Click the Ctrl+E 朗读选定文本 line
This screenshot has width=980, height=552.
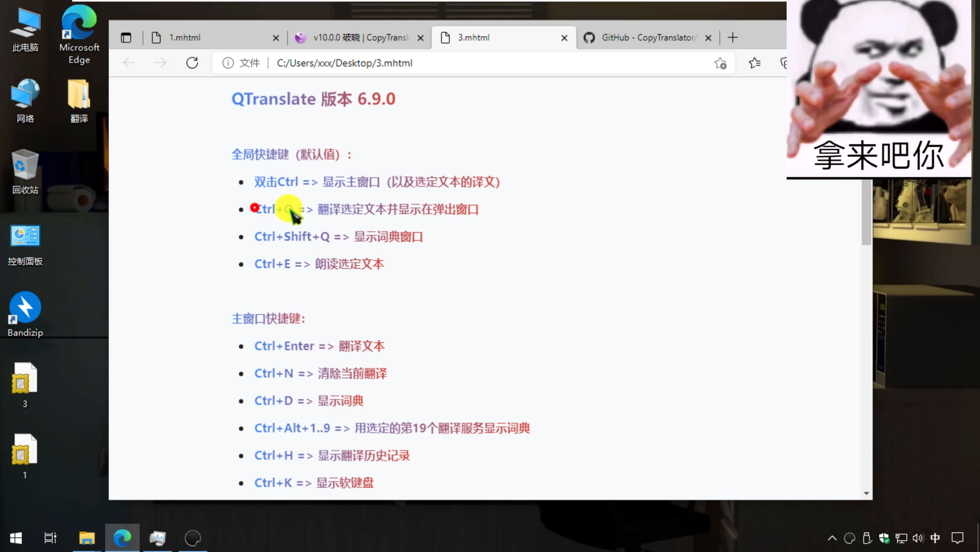coord(319,264)
